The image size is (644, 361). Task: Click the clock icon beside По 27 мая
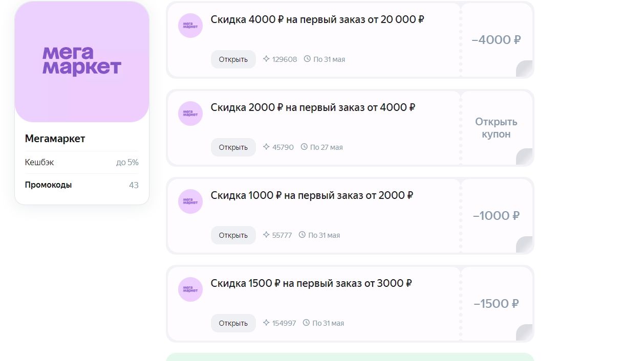pos(304,147)
